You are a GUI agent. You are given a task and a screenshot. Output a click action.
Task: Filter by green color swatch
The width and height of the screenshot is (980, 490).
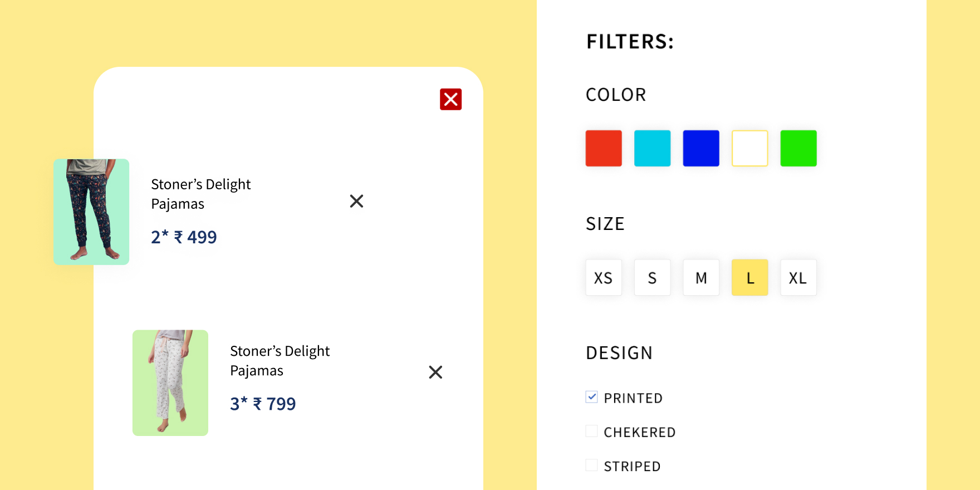pos(798,148)
